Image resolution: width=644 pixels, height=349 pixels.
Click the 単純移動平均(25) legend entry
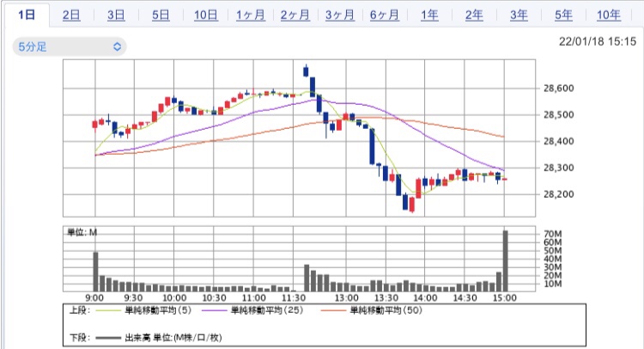click(267, 310)
